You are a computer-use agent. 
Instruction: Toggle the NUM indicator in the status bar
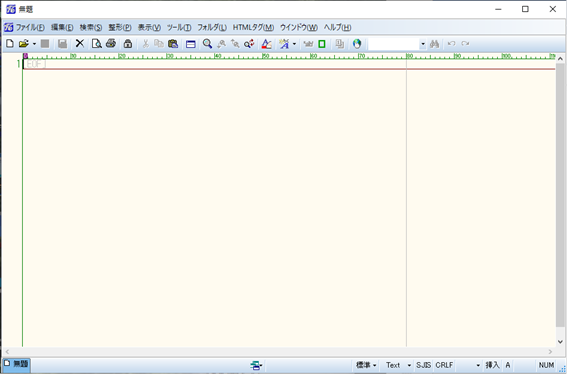coord(546,365)
